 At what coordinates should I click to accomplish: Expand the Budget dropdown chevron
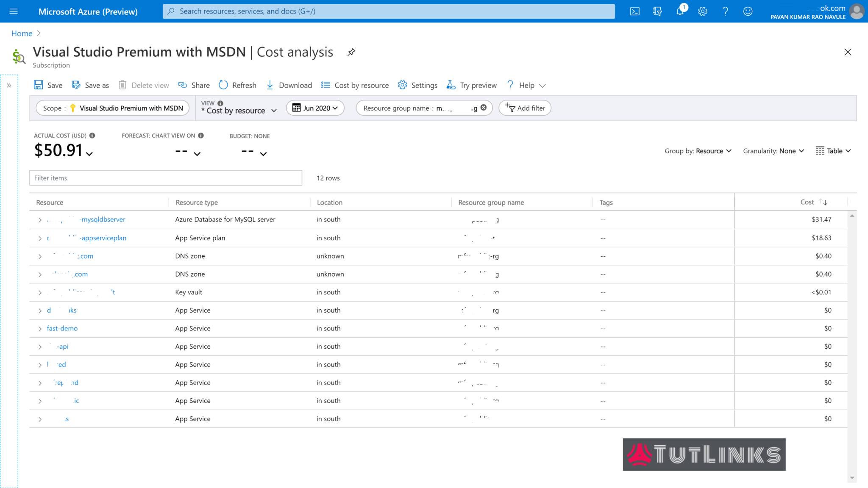coord(263,153)
